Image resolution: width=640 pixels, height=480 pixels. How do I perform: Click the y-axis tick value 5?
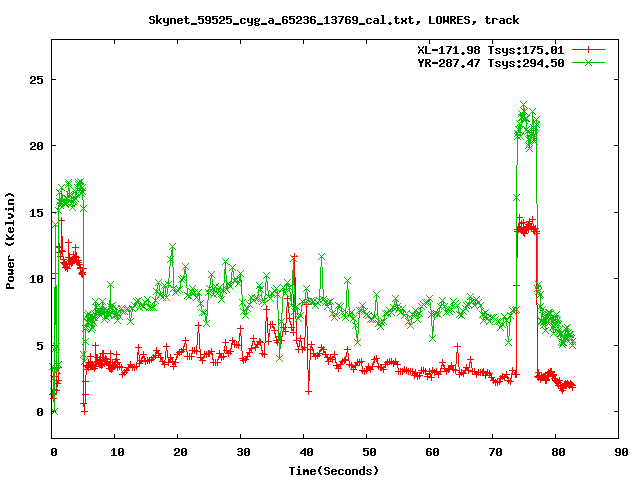click(40, 346)
